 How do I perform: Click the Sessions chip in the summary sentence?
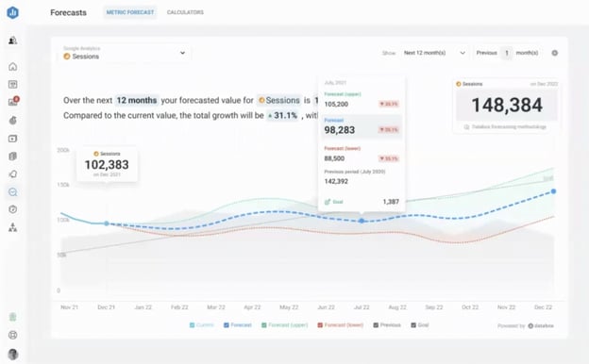(x=279, y=100)
